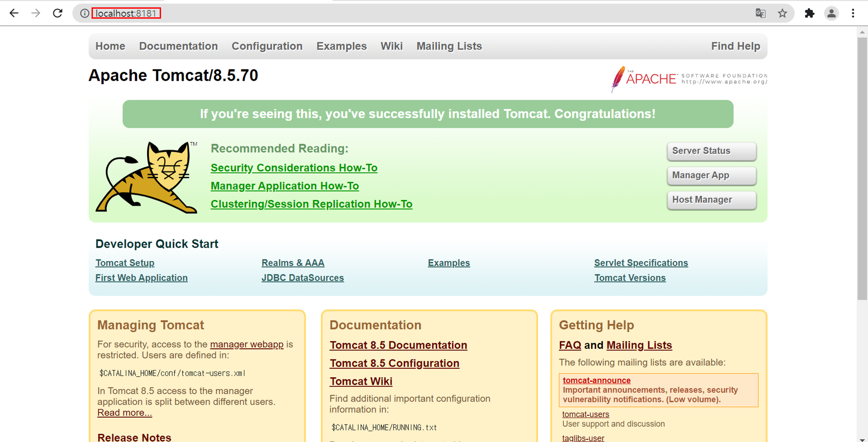868x442 pixels.
Task: Click the Managing Tomcat heading
Action: pyautogui.click(x=151, y=325)
